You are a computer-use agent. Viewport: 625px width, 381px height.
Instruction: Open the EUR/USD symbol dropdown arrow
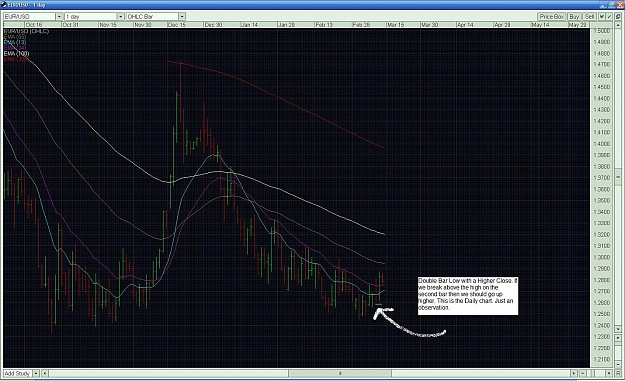(x=59, y=17)
